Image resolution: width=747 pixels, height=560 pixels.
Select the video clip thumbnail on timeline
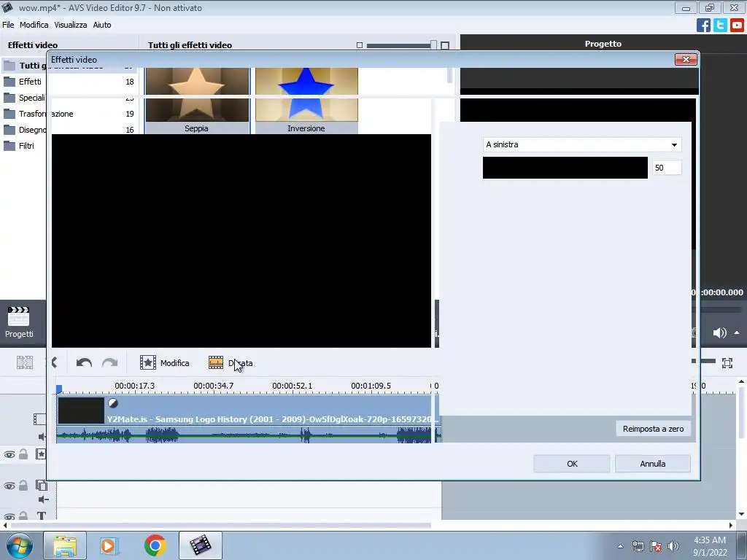point(81,411)
